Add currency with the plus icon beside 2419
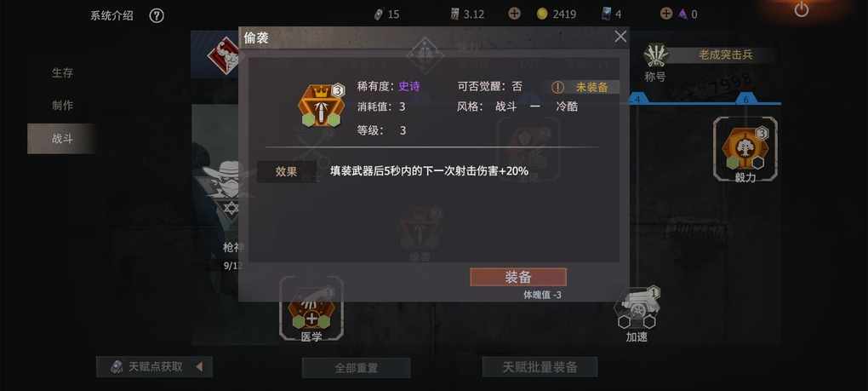The image size is (868, 391). click(514, 14)
